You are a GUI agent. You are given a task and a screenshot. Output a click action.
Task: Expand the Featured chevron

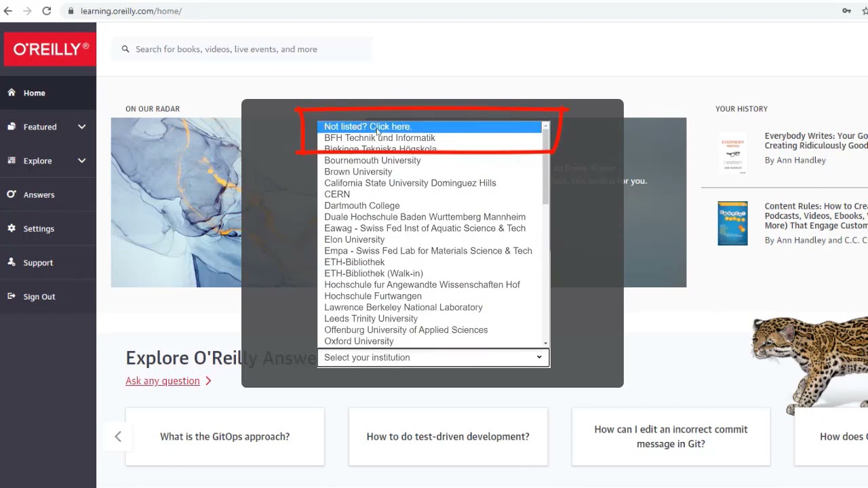[81, 127]
